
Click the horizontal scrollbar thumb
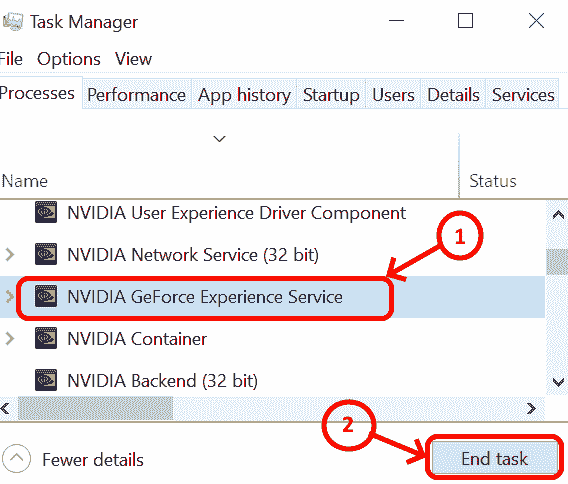pos(95,408)
